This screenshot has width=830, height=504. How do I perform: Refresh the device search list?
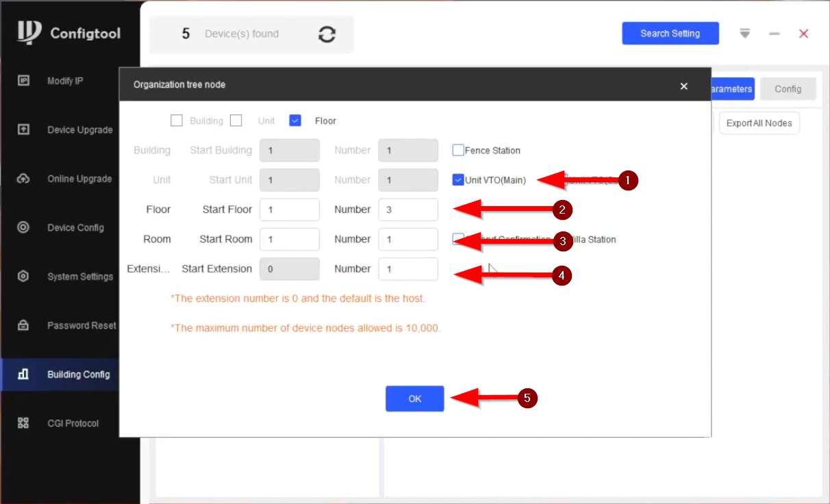(327, 34)
